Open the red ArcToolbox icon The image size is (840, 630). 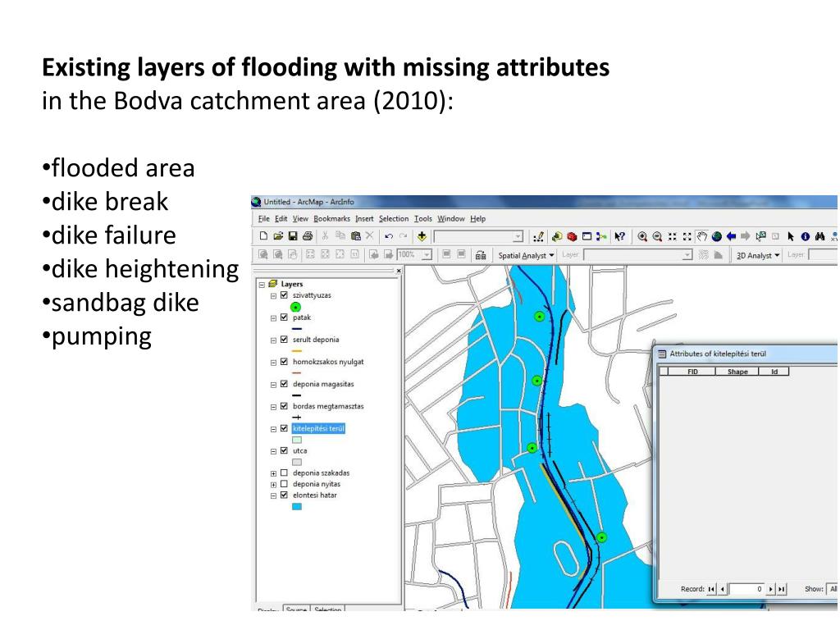572,236
